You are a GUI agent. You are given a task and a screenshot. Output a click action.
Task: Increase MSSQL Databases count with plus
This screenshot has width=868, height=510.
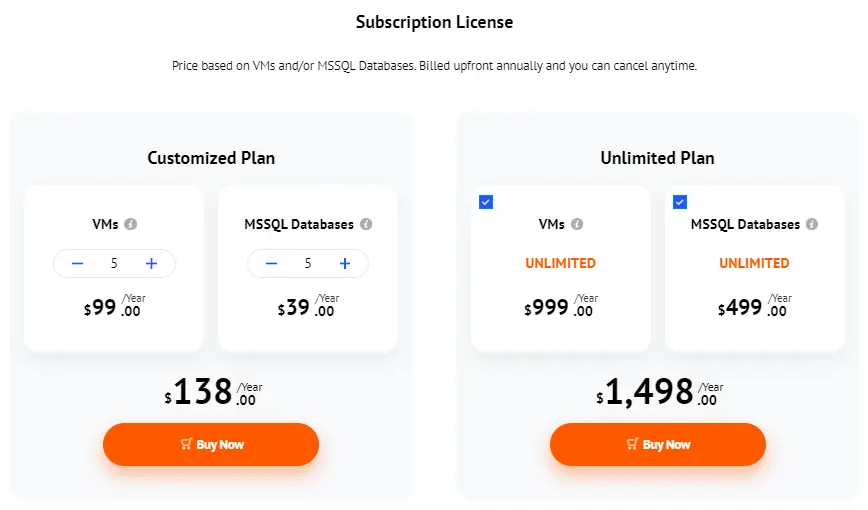coord(345,264)
